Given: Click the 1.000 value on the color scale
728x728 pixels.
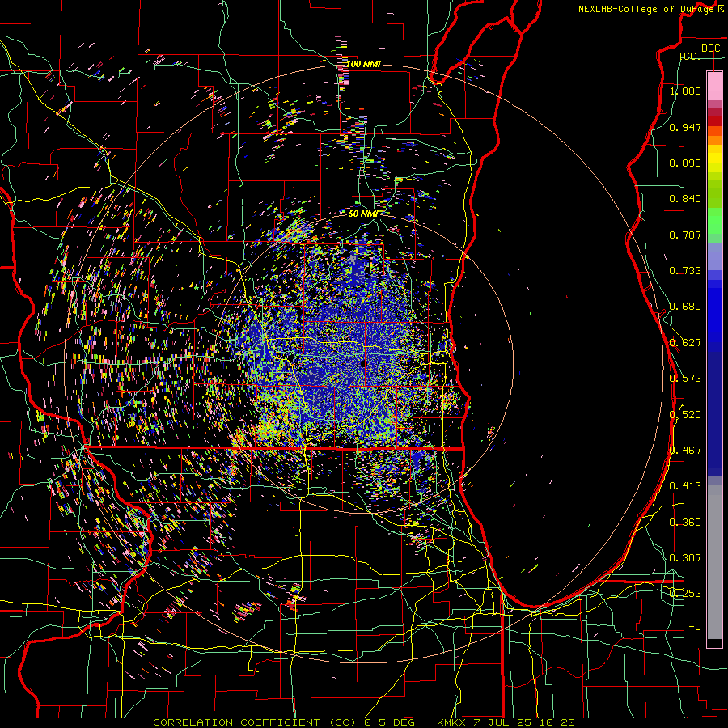Looking at the screenshot, I should (x=685, y=91).
